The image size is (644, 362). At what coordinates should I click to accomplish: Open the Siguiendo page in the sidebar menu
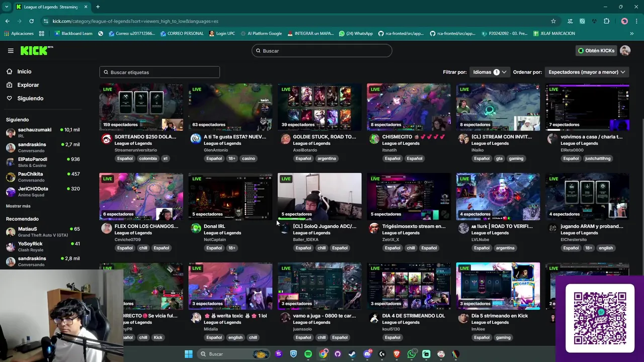(x=30, y=99)
